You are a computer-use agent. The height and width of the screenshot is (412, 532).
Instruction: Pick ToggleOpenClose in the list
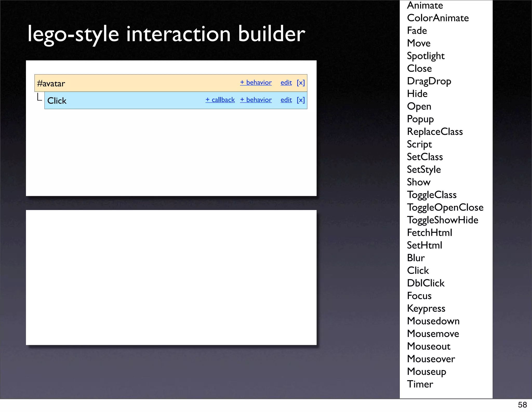tap(445, 207)
